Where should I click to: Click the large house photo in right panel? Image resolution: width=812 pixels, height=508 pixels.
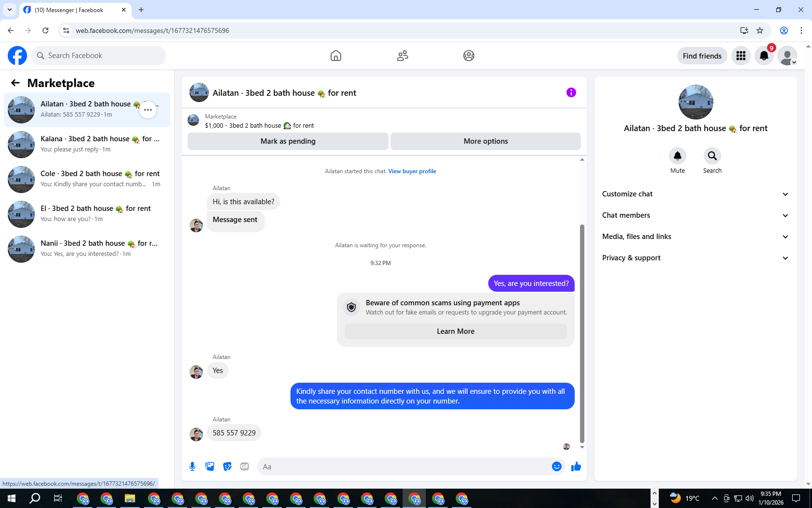point(696,102)
